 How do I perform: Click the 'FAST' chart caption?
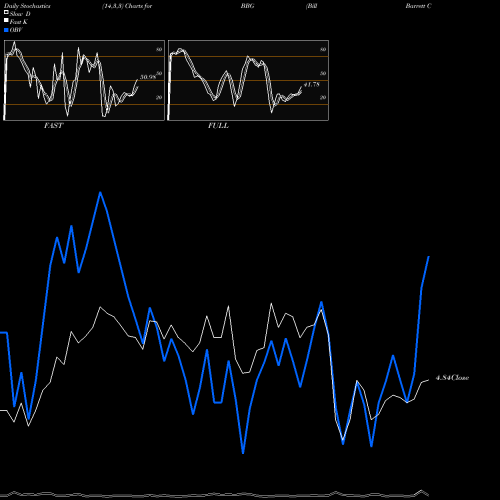[x=53, y=126]
